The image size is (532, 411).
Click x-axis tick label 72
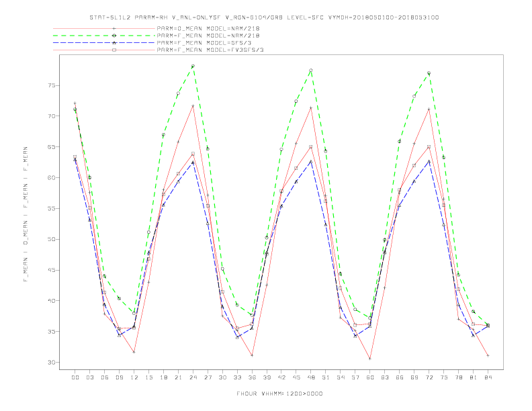pos(429,377)
